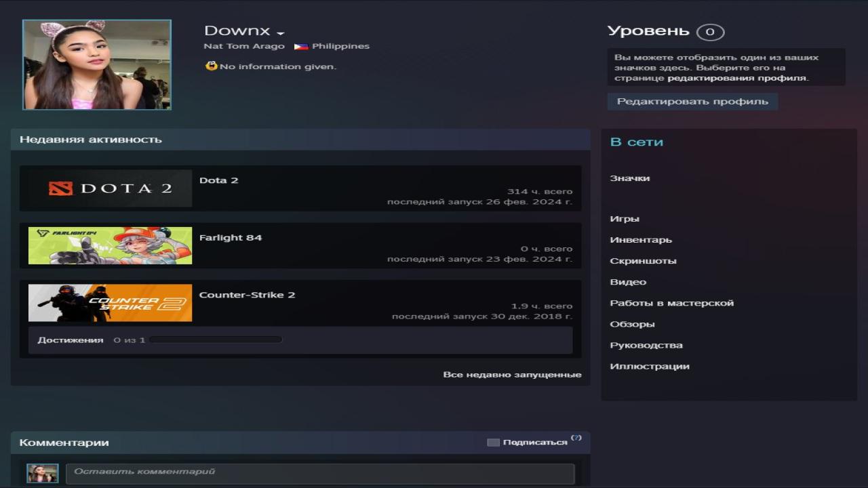Viewport: 868px width, 488px height.
Task: Click the Комментарии section header
Action: (x=64, y=443)
